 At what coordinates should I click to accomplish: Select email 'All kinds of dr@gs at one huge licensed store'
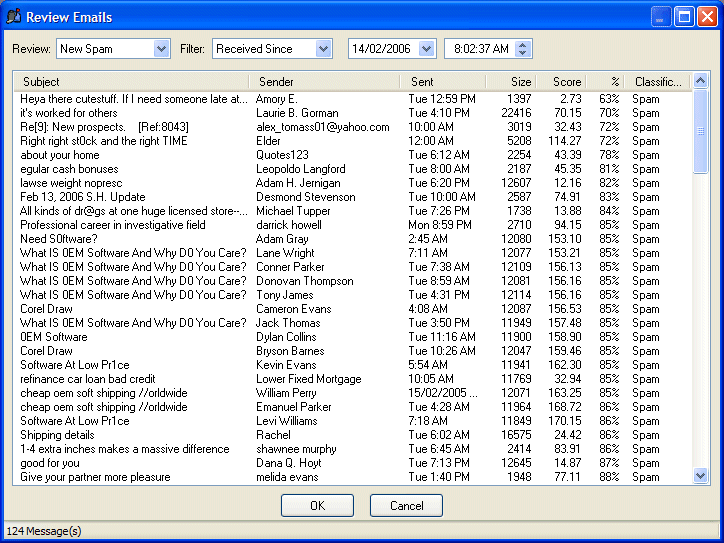(134, 211)
